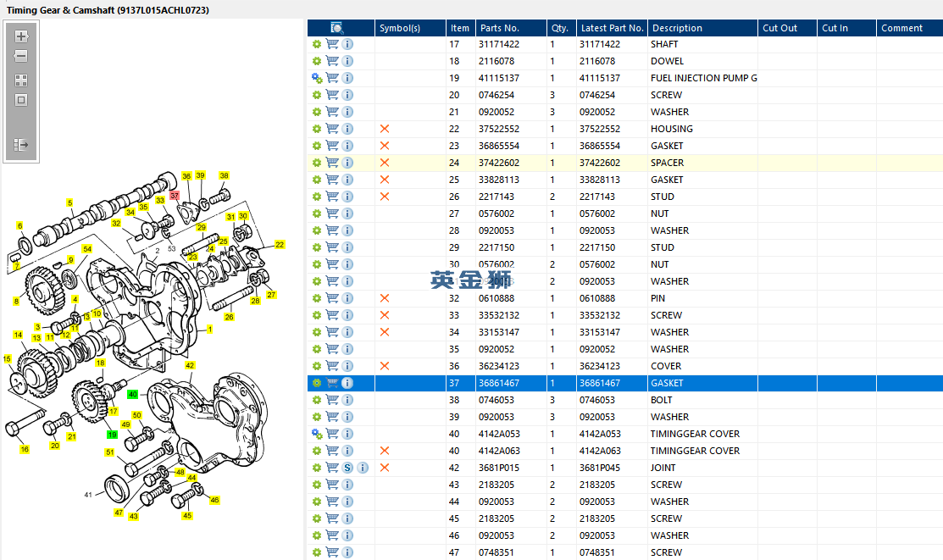943x560 pixels.
Task: Select green callout 40 in diagram
Action: 133,395
